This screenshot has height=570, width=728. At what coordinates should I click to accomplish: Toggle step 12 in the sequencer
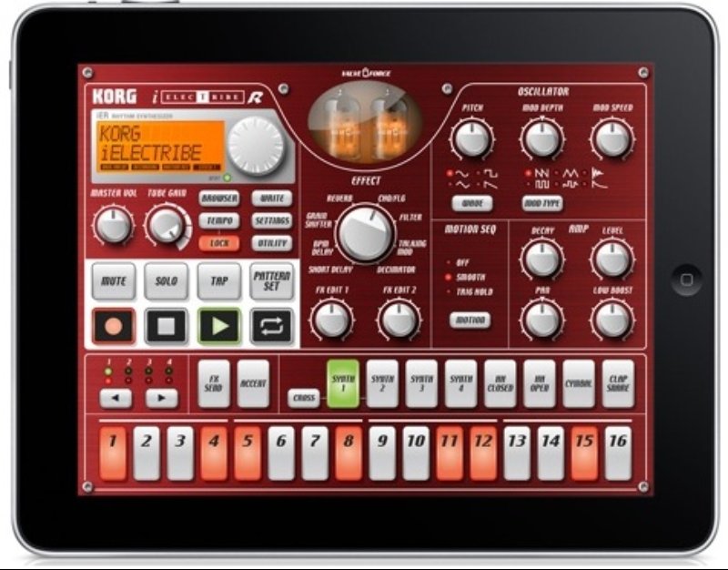[x=483, y=453]
